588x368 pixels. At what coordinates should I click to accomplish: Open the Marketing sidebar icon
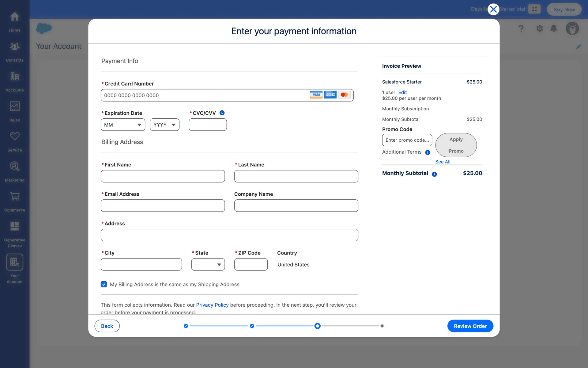coord(14,167)
